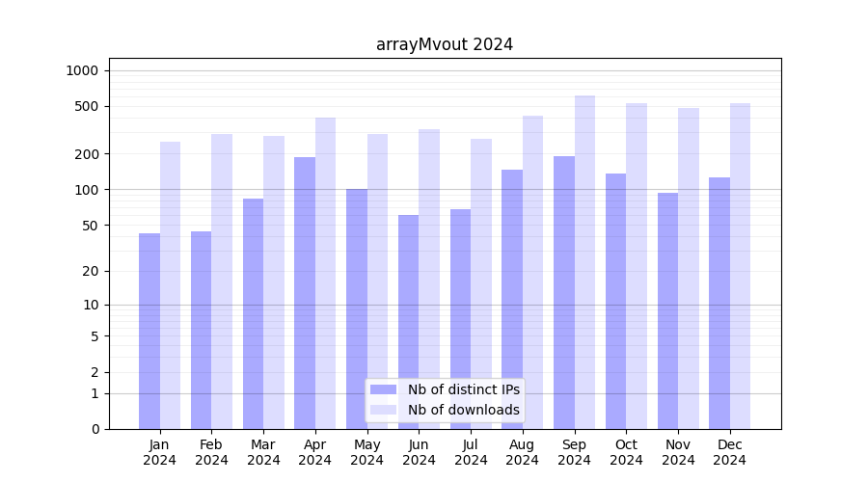The image size is (868, 482).
Task: Select the 0 y-axis tick label
Action: pos(95,429)
